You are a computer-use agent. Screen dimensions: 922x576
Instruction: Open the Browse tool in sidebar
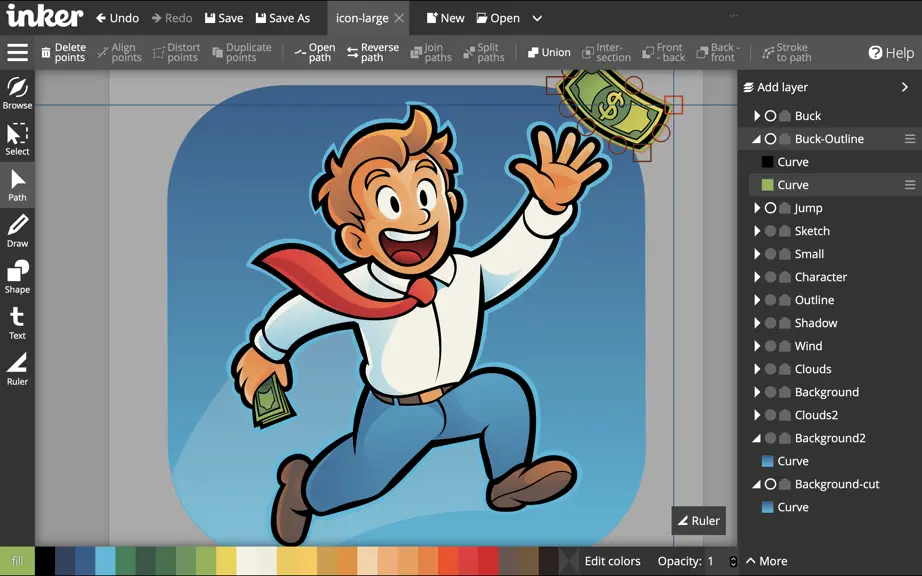pyautogui.click(x=17, y=93)
